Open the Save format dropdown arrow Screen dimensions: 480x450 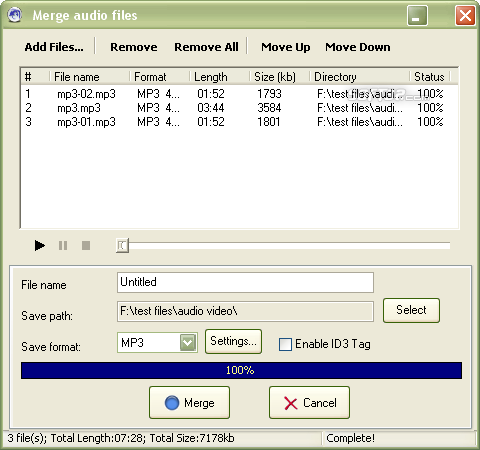click(188, 342)
